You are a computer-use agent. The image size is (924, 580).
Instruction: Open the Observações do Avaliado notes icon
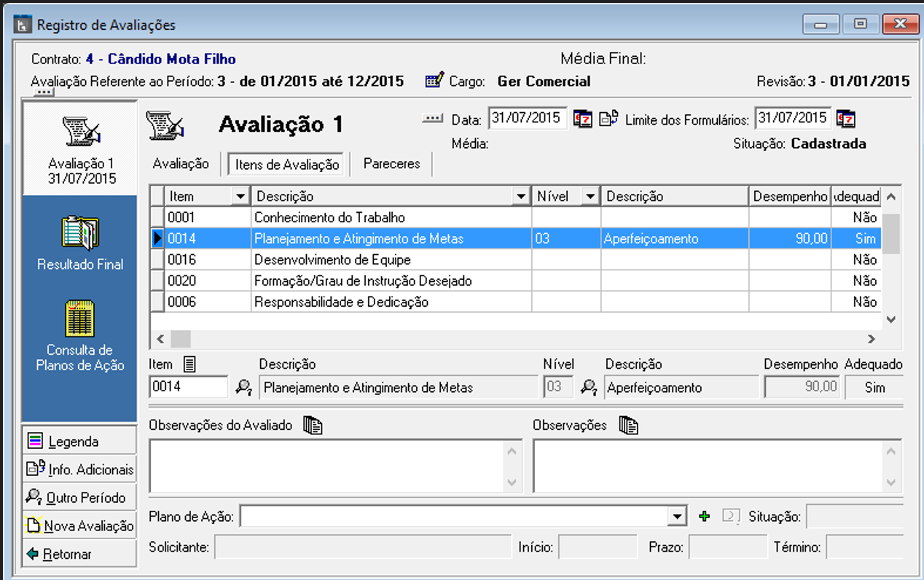pyautogui.click(x=313, y=426)
